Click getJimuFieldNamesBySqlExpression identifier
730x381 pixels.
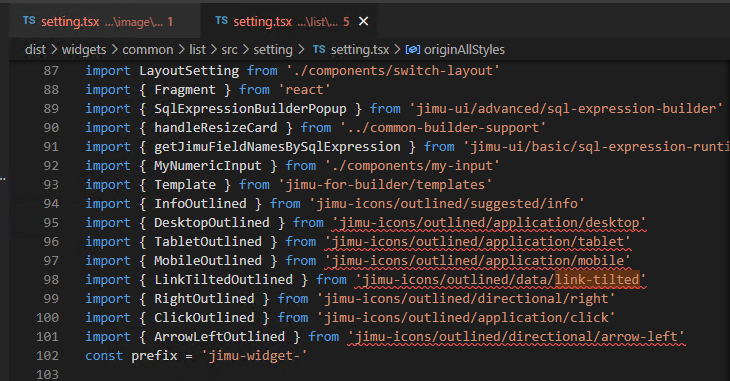click(277, 147)
